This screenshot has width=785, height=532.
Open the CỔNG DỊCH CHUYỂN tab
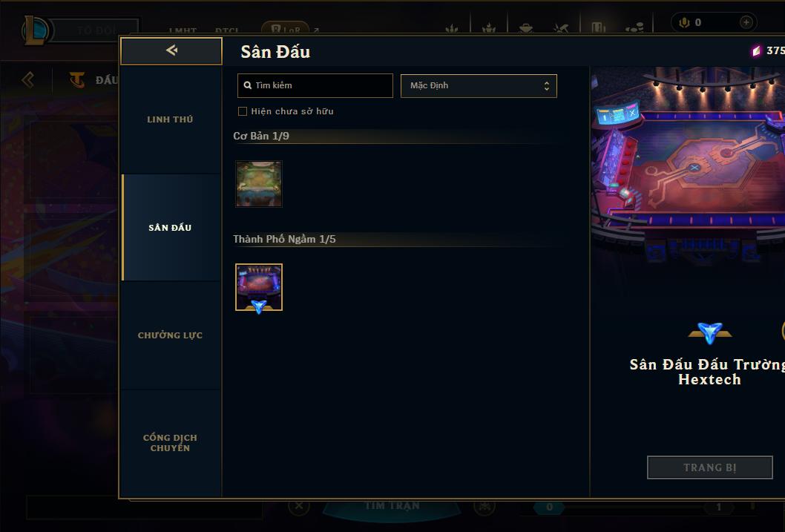[x=170, y=443]
